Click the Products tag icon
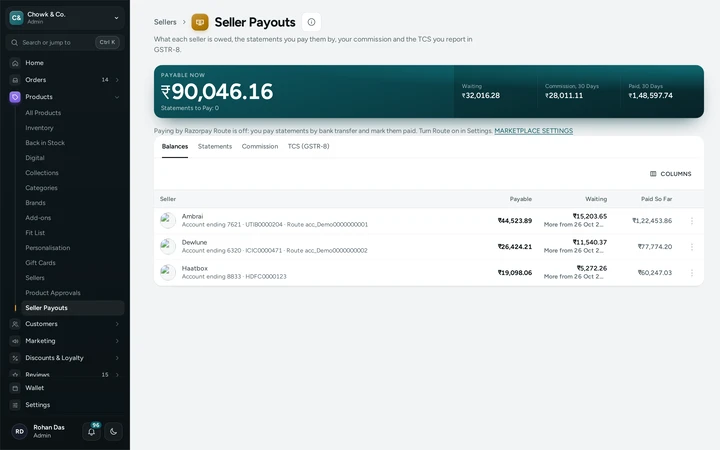This screenshot has width=720, height=450. 15,97
